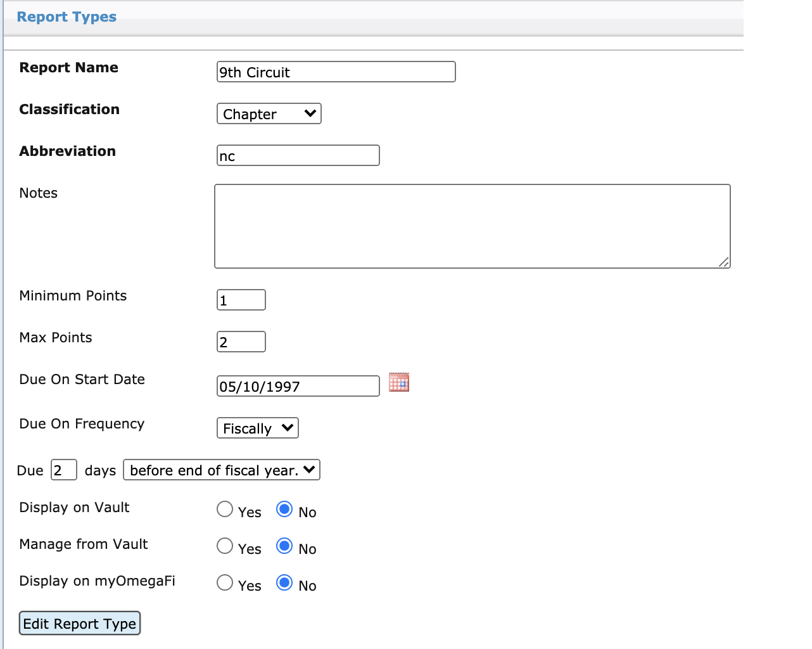Click the Notes label

(39, 193)
